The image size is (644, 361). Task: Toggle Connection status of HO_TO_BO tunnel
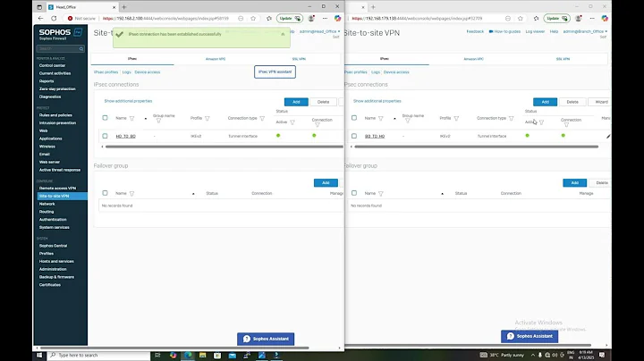(x=314, y=136)
